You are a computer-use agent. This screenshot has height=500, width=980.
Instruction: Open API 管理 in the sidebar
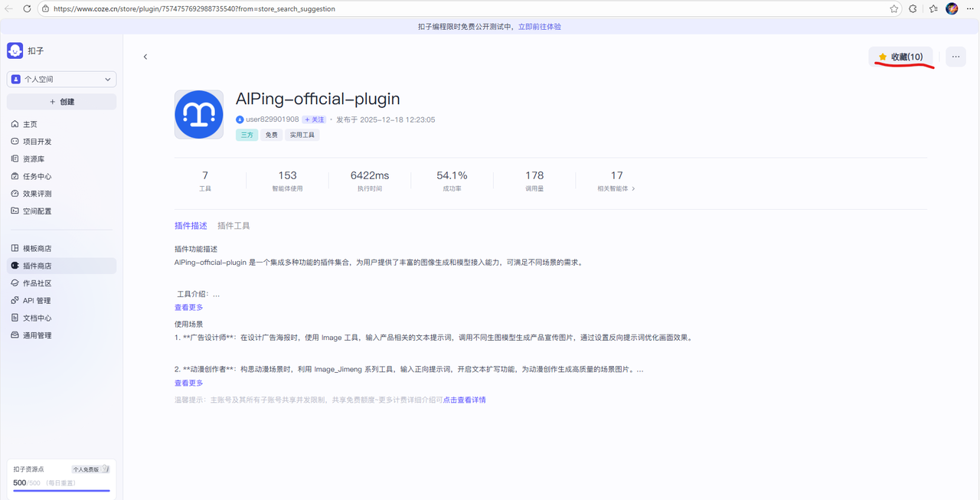[61, 300]
